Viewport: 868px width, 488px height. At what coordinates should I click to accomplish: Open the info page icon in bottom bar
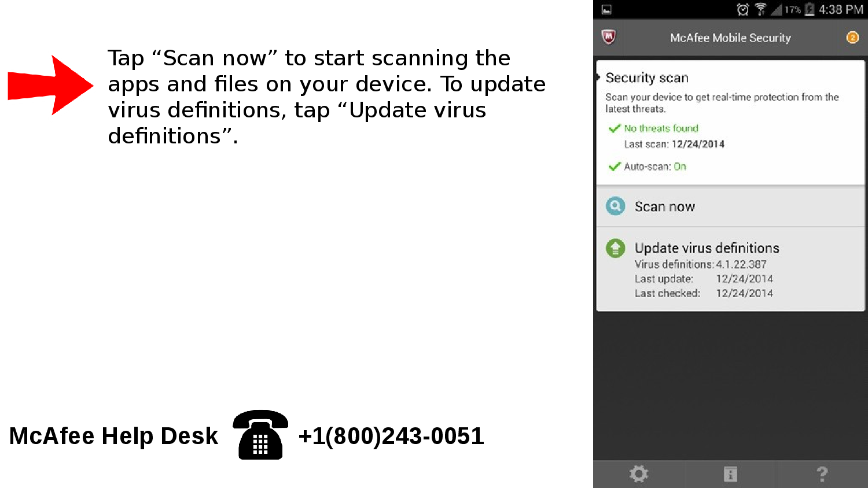(730, 474)
